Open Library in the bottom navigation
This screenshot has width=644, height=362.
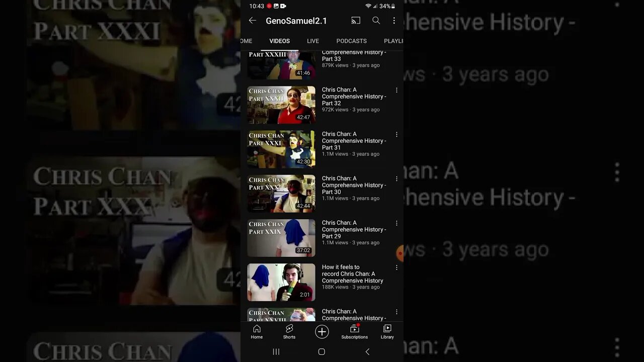point(387,332)
